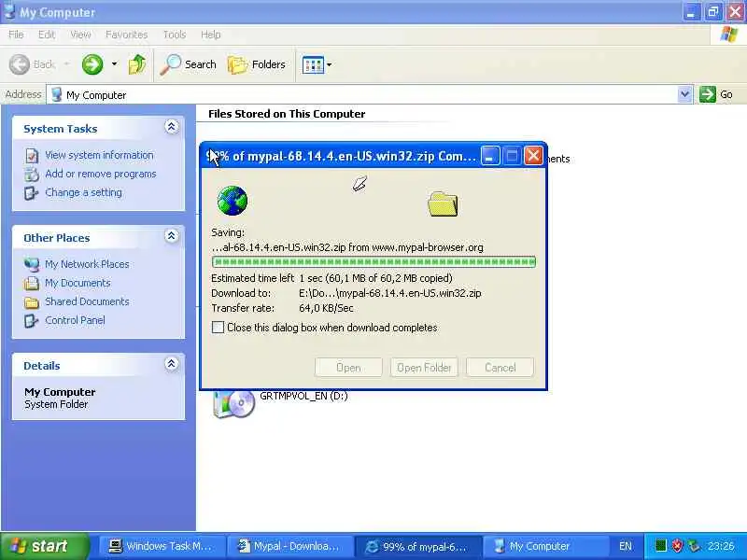Screen dimensions: 747x560
Task: Click the My Documents folder icon
Action: click(32, 284)
